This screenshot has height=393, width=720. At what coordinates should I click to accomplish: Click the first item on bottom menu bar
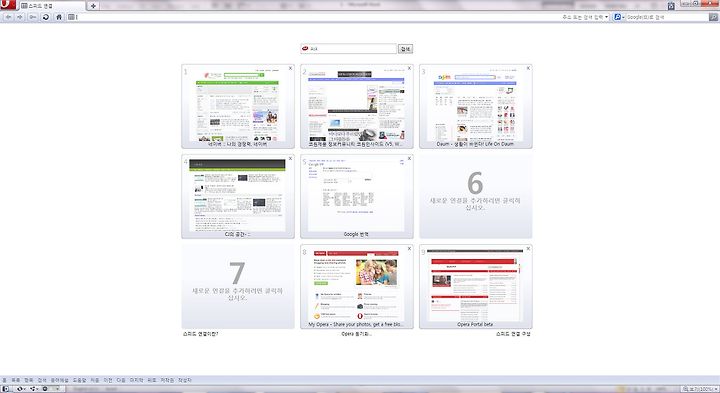[5, 380]
